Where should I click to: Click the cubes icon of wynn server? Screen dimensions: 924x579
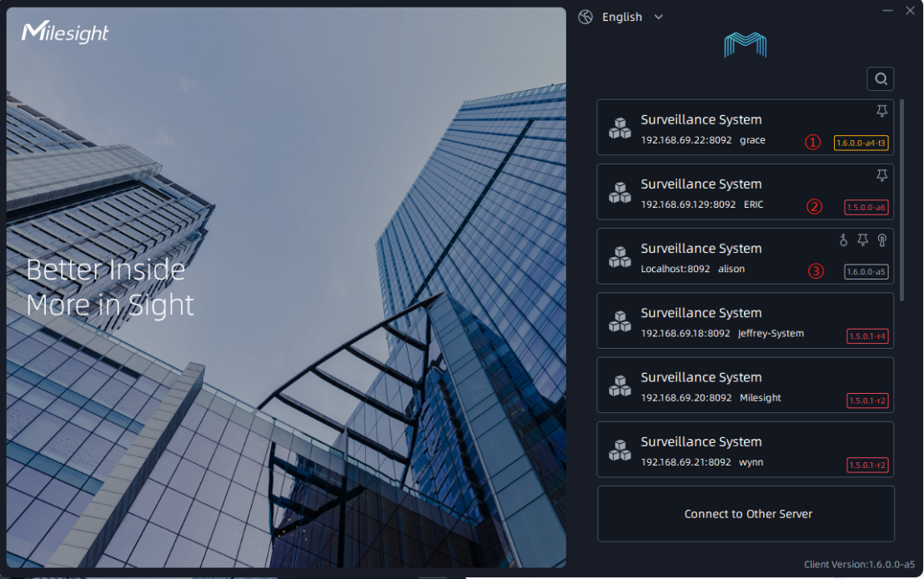[620, 450]
